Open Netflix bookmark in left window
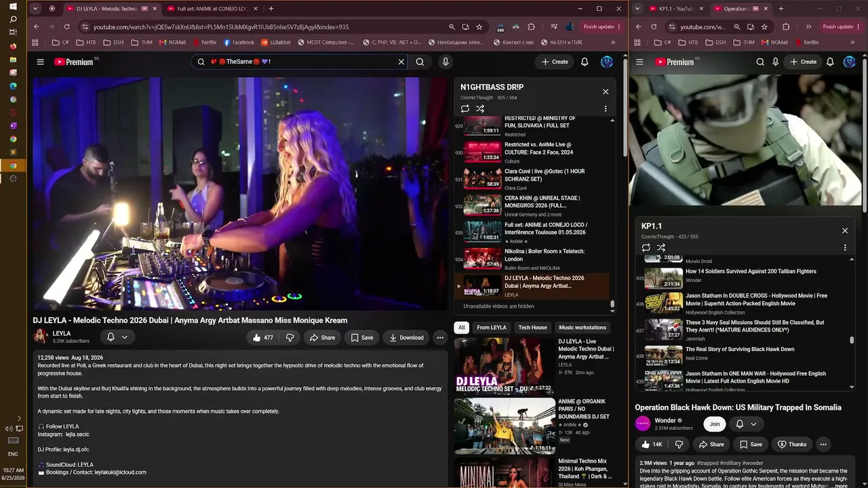 (x=204, y=42)
